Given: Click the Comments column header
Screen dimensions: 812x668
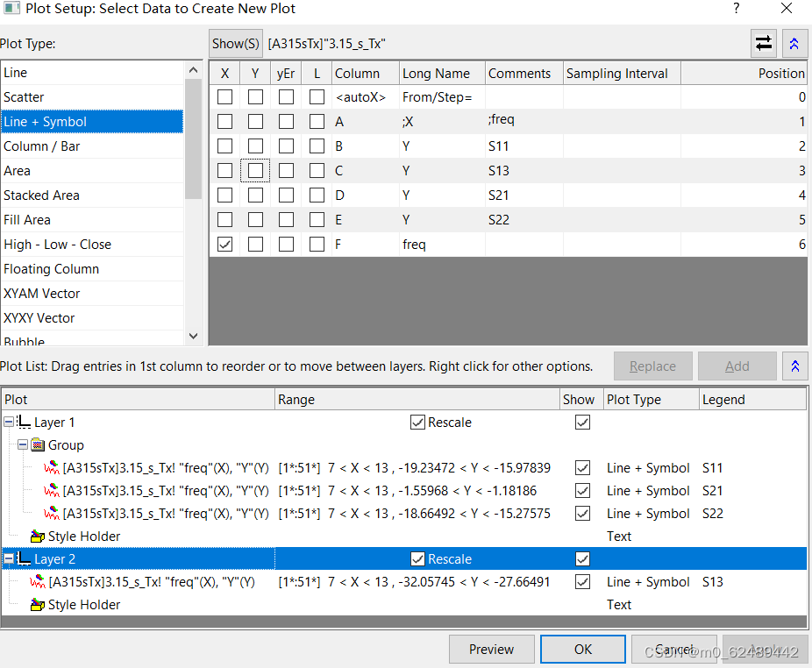Looking at the screenshot, I should point(524,73).
